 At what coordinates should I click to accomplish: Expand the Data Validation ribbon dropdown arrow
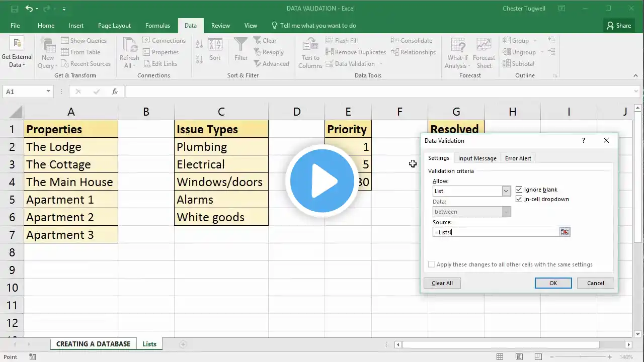click(381, 64)
